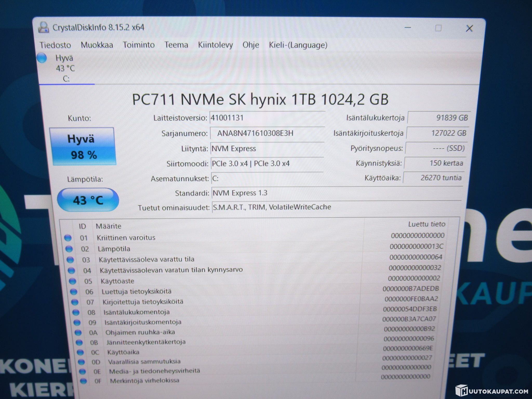Click the host reads value 91839 GB
532x399 pixels.
[x=439, y=118]
